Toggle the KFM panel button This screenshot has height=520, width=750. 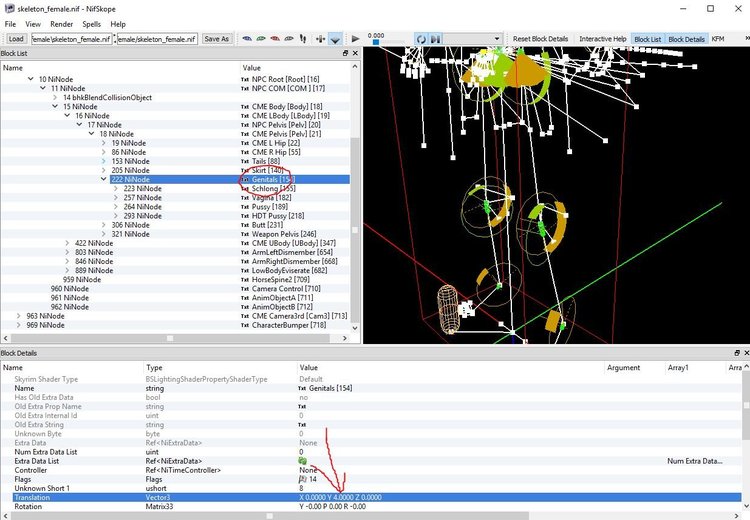pyautogui.click(x=717, y=39)
